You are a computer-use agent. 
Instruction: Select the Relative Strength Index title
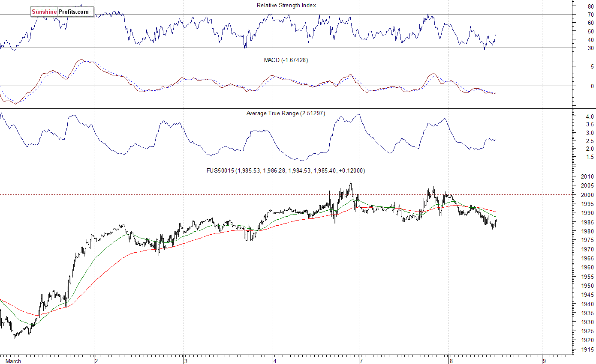click(286, 6)
